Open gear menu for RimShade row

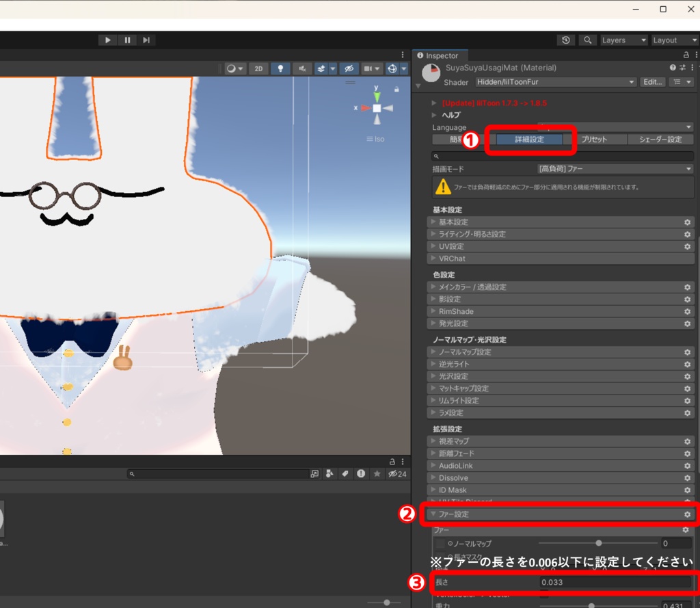click(x=688, y=311)
